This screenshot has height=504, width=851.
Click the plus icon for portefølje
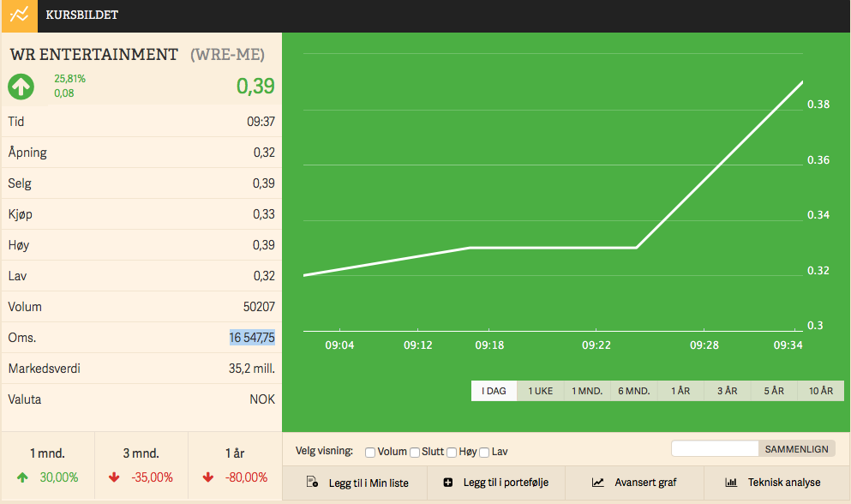[447, 483]
